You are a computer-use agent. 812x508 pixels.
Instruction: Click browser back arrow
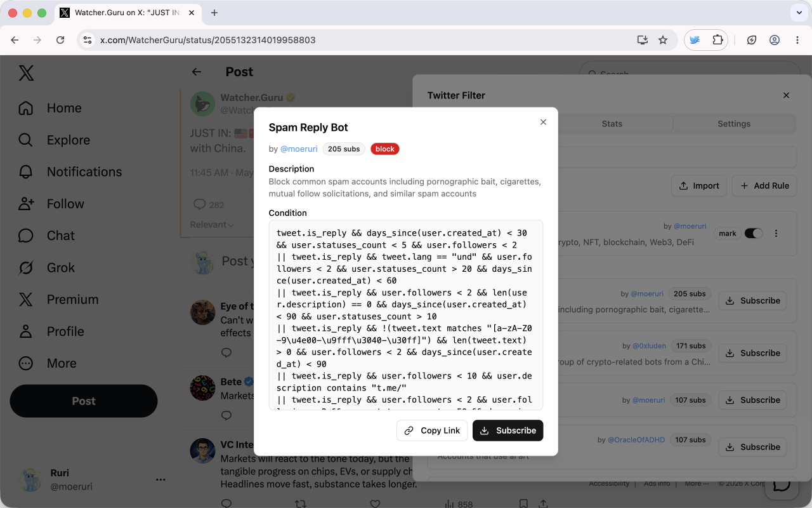(15, 40)
